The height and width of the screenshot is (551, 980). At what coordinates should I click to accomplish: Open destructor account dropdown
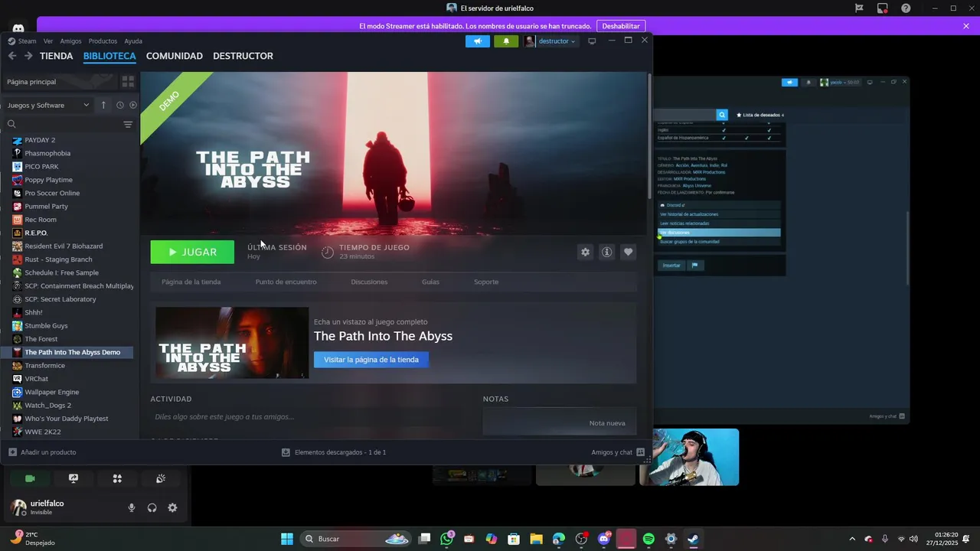coord(557,41)
